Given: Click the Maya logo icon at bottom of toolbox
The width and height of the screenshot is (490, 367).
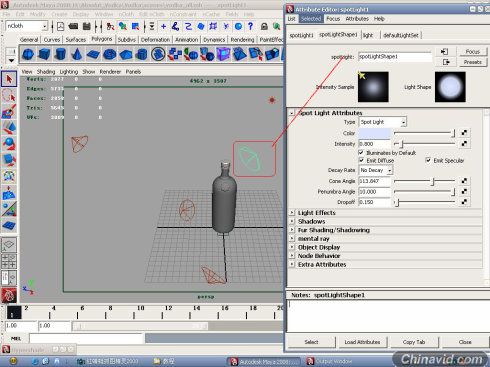Looking at the screenshot, I should pyautogui.click(x=9, y=295).
